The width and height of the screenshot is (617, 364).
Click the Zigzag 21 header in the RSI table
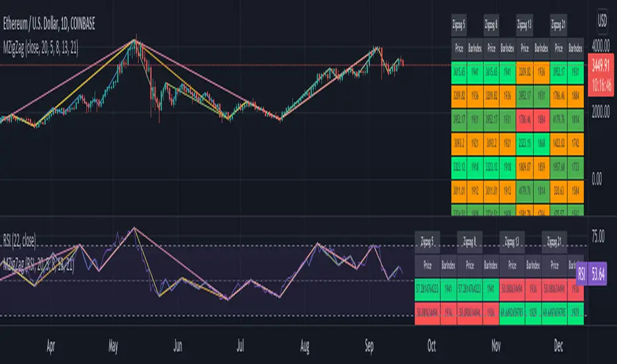click(x=554, y=242)
